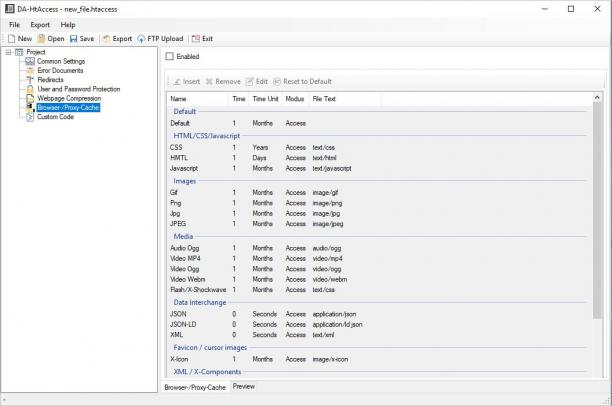Select the Default row in the list
This screenshot has width=612, height=406.
[x=377, y=123]
